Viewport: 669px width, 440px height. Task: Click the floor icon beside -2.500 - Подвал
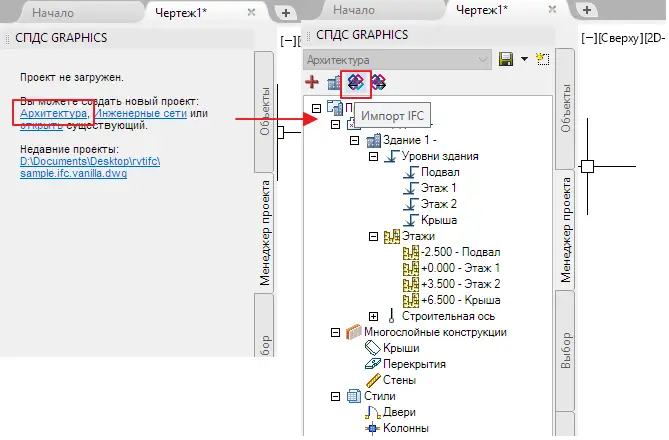tap(411, 252)
